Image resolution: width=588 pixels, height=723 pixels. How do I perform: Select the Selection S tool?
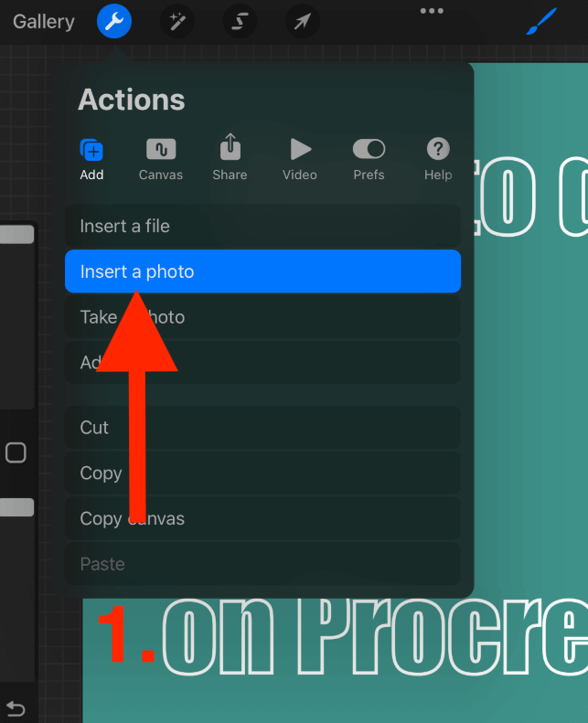[240, 21]
